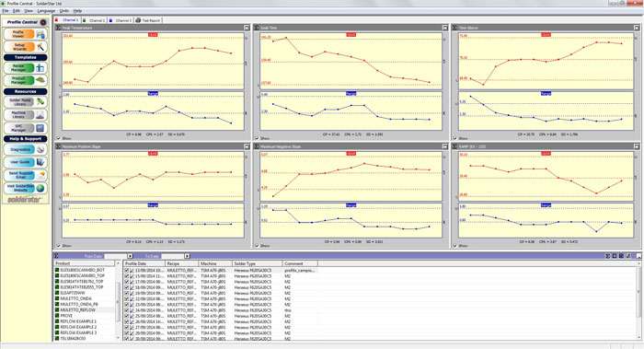Image resolution: width=644 pixels, height=349 pixels.
Task: Open the Product Manager
Action: tap(25, 80)
